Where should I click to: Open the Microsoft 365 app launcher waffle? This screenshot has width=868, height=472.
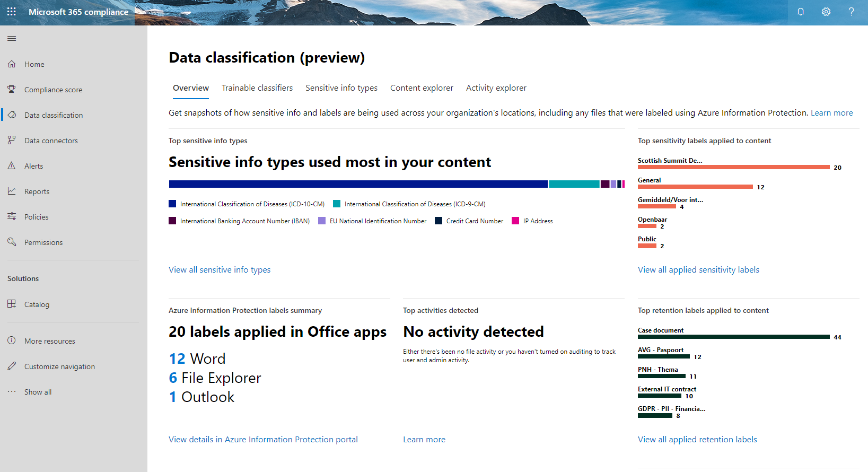pos(11,11)
